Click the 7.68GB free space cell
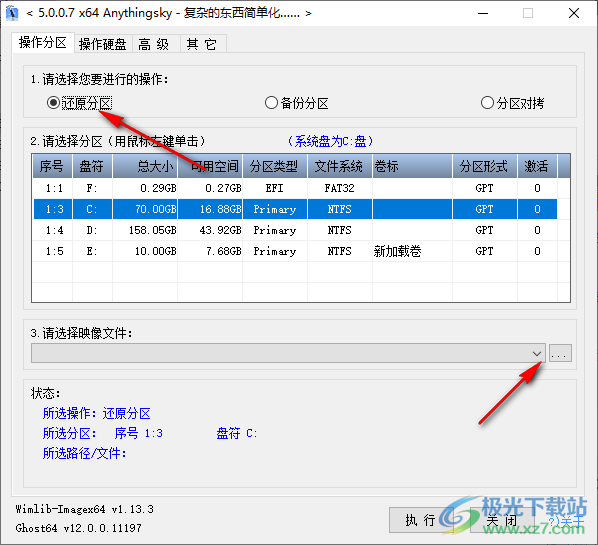This screenshot has width=598, height=545. point(210,251)
